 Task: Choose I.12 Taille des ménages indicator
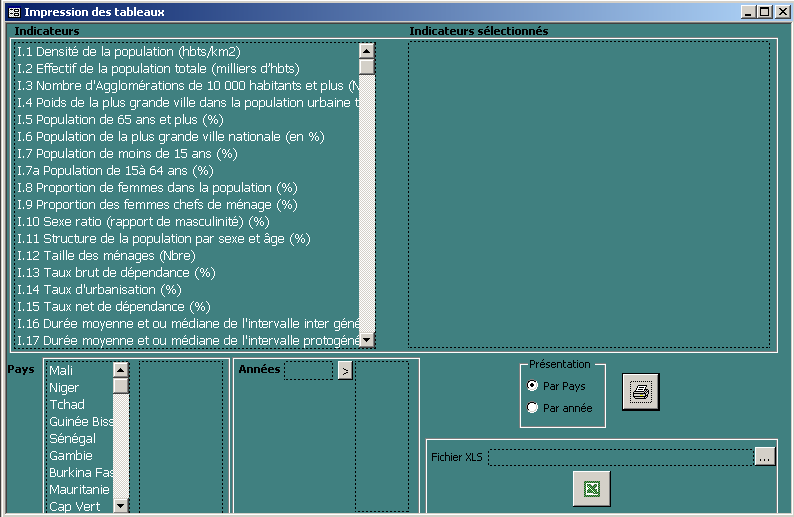tap(106, 255)
